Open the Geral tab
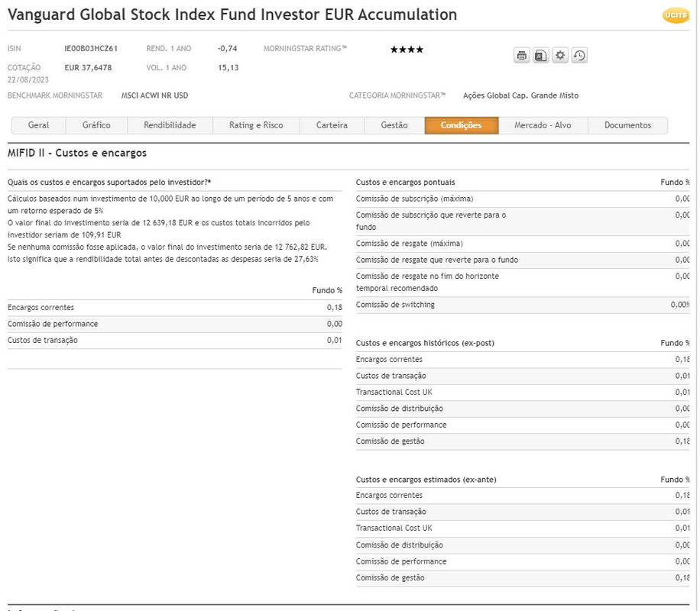The width and height of the screenshot is (700, 611). pyautogui.click(x=38, y=125)
